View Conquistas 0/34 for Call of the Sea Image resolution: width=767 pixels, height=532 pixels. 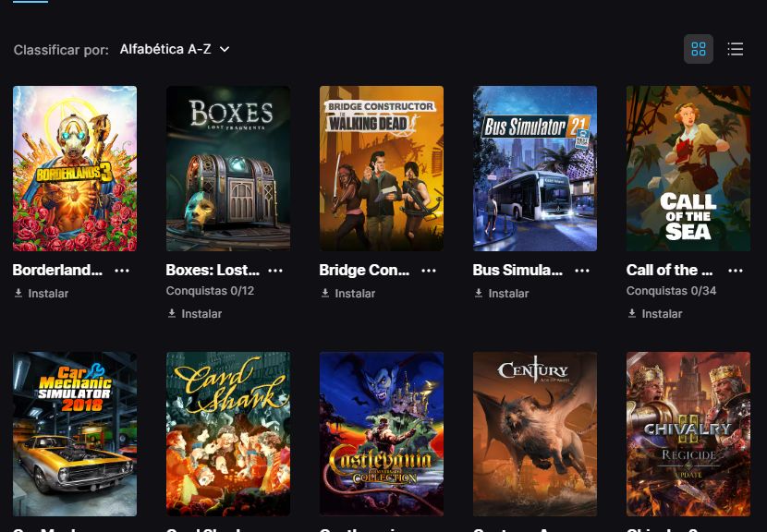671,290
